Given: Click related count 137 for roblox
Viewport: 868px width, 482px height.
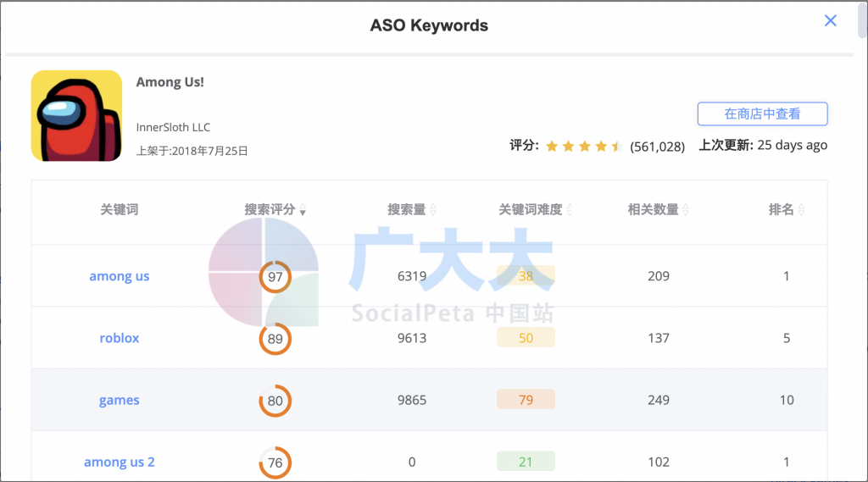Looking at the screenshot, I should coord(659,338).
